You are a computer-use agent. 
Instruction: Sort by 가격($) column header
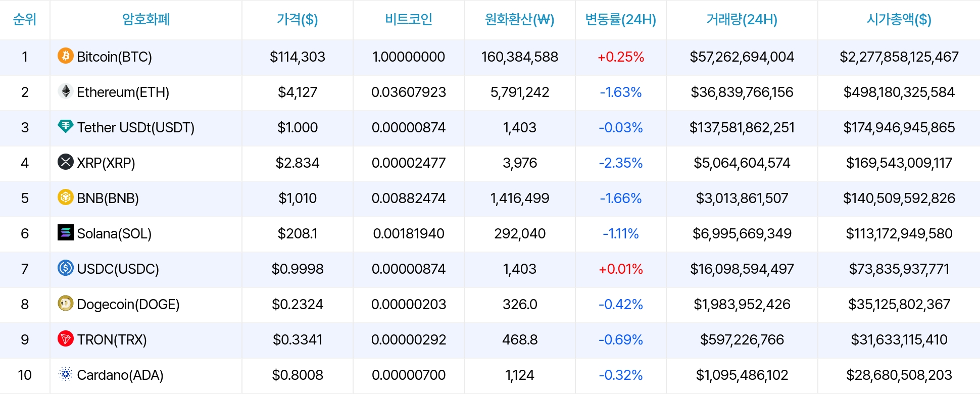(297, 20)
